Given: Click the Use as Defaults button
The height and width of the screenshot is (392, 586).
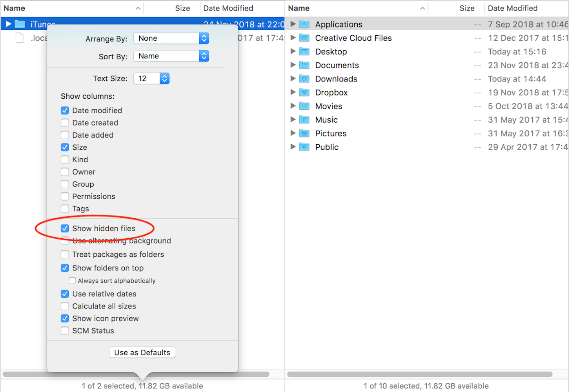Looking at the screenshot, I should coord(142,352).
